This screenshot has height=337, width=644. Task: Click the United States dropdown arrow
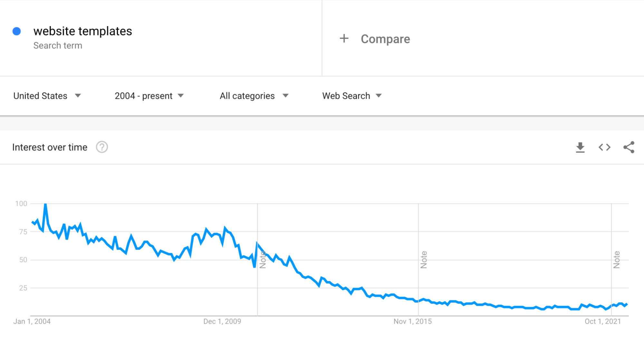[x=78, y=96]
